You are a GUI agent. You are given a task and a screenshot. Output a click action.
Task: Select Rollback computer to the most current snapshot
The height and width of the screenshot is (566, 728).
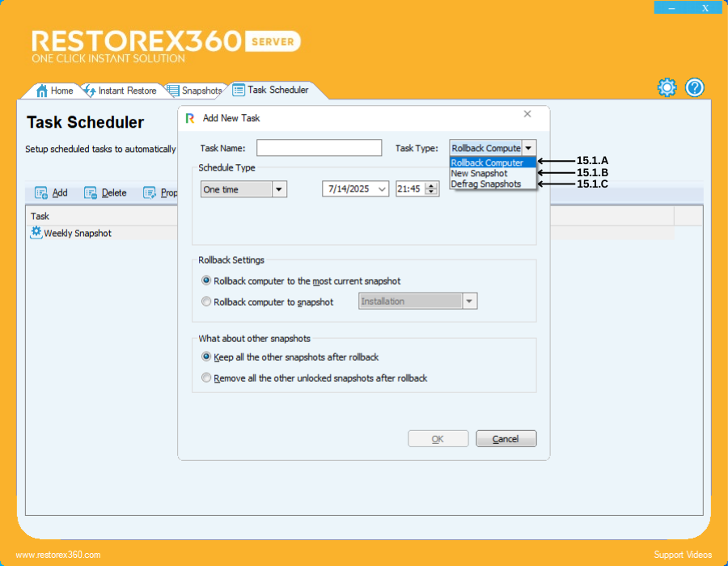pos(206,281)
